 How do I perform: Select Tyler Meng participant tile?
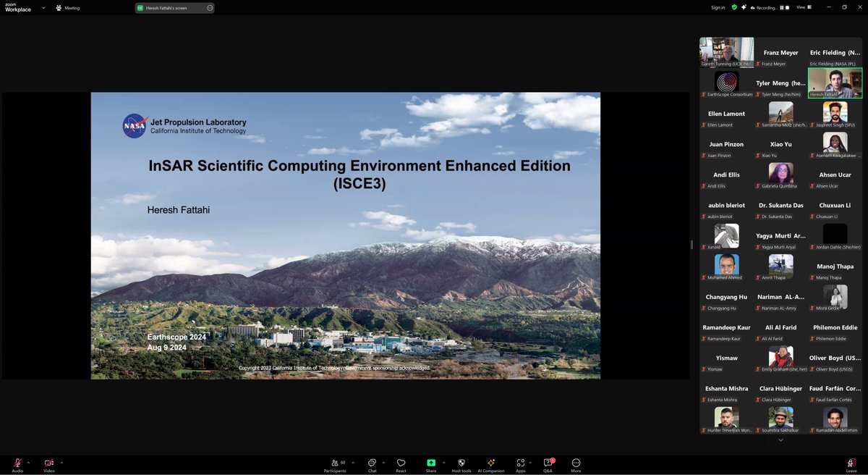coord(780,83)
